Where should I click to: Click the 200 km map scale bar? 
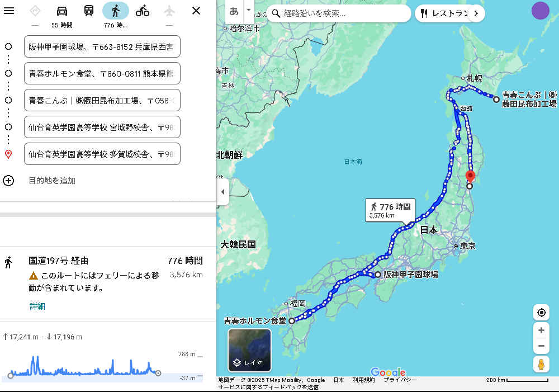click(x=517, y=380)
